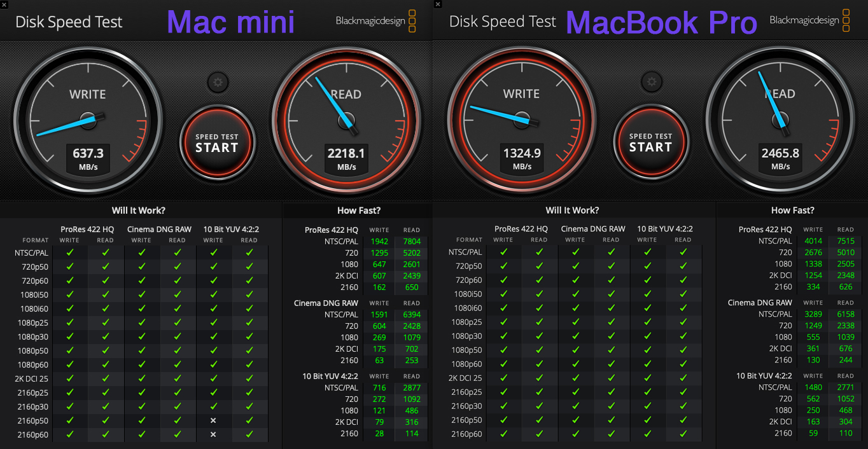868x449 pixels.
Task: Click Mac mini 'Will It Work?' heading
Action: pos(139,211)
